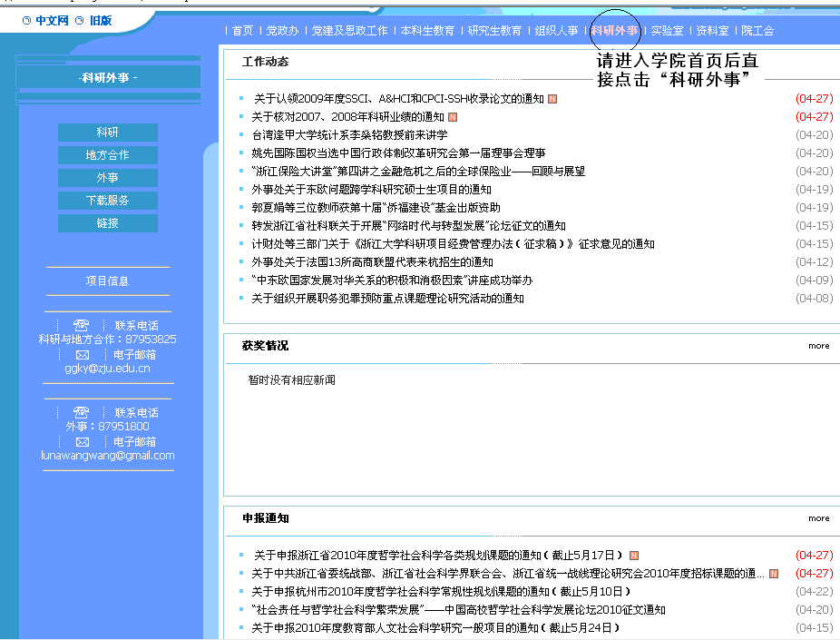Open notice 关于申报杭州市2010年度哲学社会科学常规性规划课题的通知

pos(442,592)
